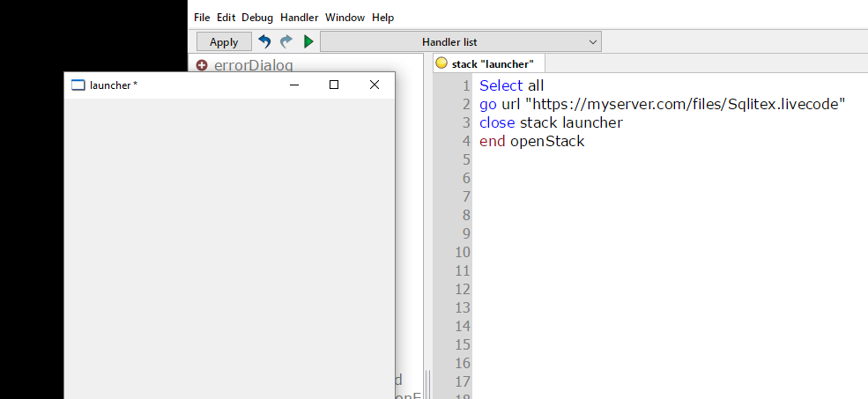Click the redo arrow icon
This screenshot has width=868, height=399.
[x=286, y=41]
